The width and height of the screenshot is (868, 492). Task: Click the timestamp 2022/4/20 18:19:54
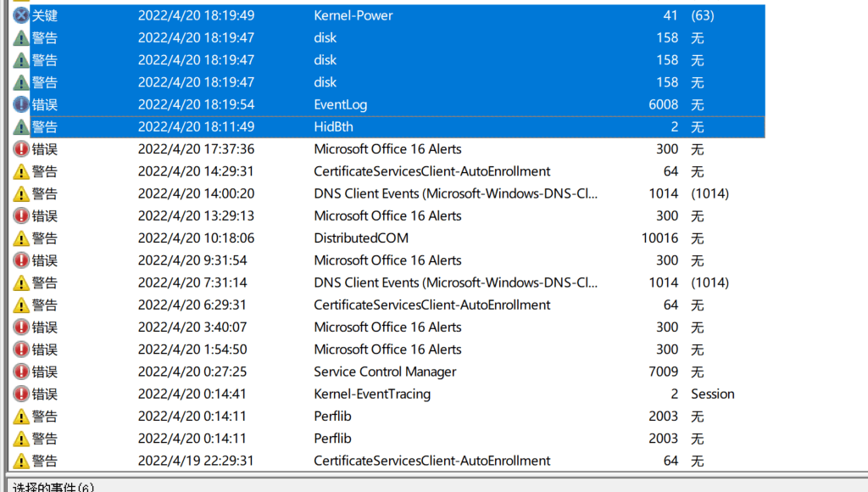click(196, 104)
